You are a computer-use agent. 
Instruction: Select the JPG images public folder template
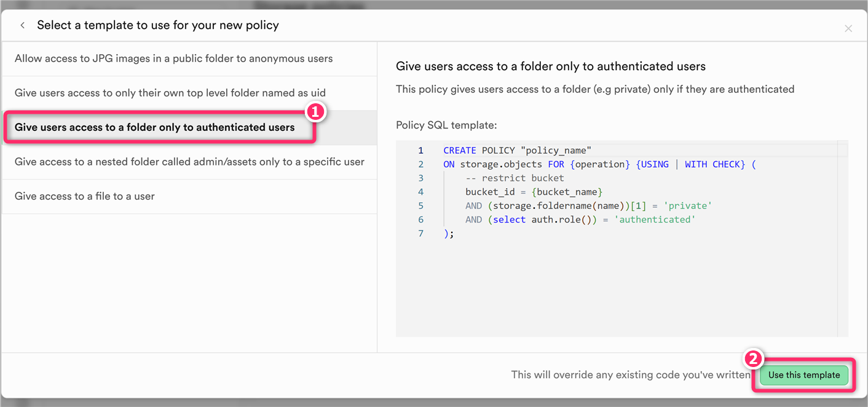coord(173,59)
